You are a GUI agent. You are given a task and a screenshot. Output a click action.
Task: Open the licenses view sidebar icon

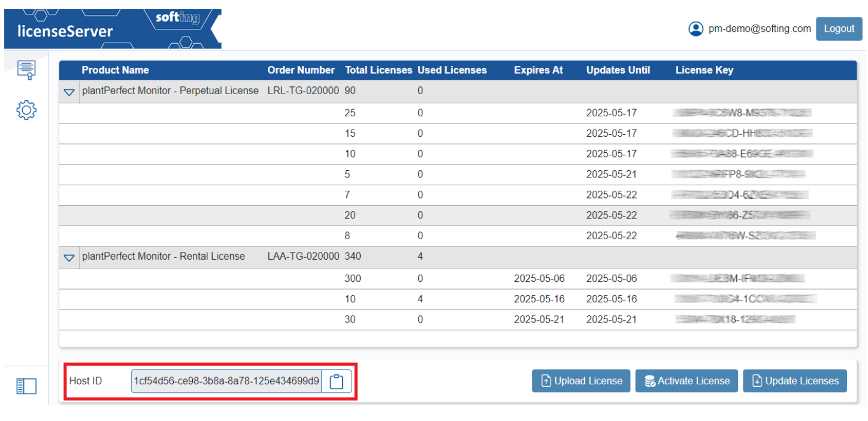pyautogui.click(x=26, y=70)
